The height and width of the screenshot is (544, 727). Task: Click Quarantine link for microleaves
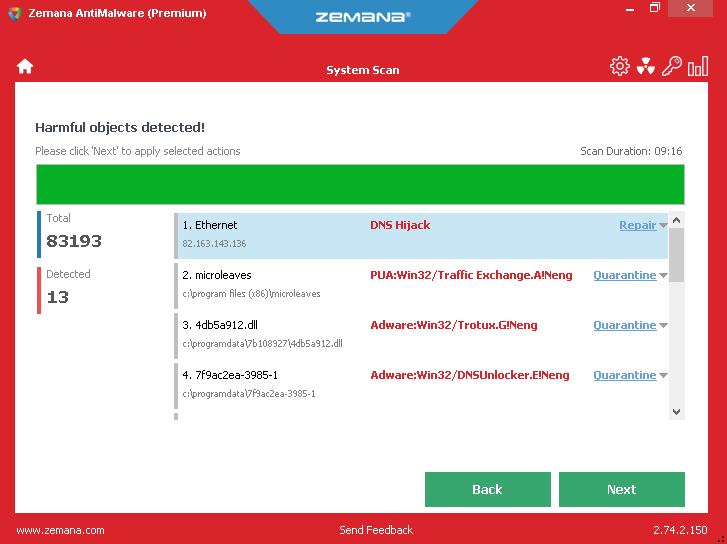click(x=625, y=275)
